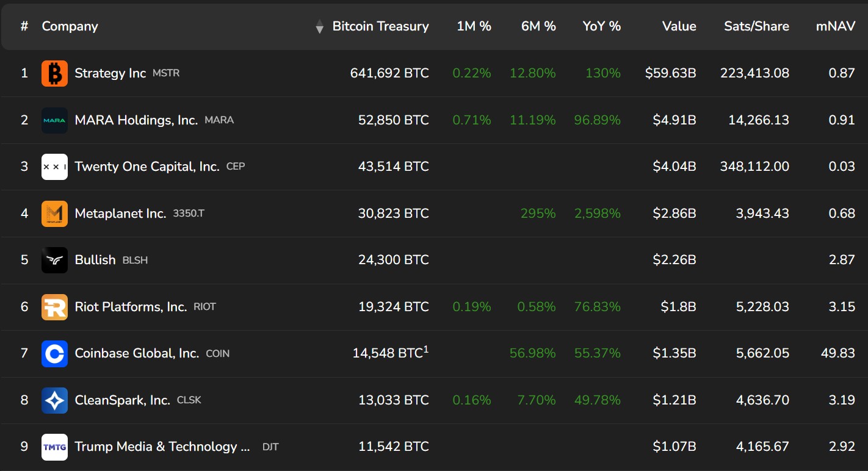Image resolution: width=868 pixels, height=471 pixels.
Task: Click the Company column header
Action: point(70,26)
